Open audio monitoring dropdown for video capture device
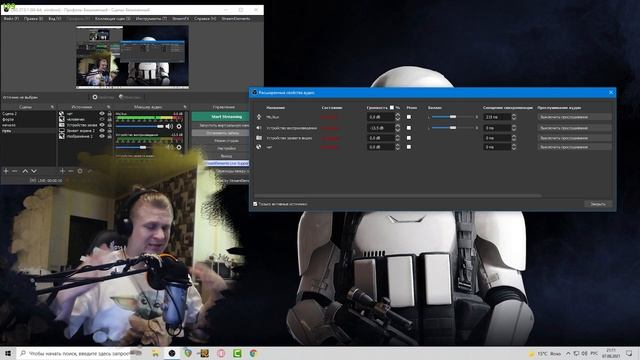 (x=574, y=138)
